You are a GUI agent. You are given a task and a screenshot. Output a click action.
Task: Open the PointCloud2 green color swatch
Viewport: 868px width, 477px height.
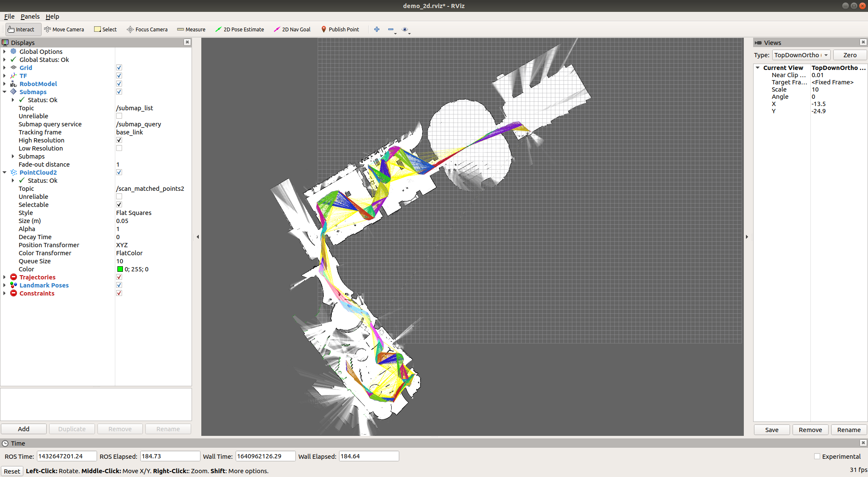(x=120, y=269)
